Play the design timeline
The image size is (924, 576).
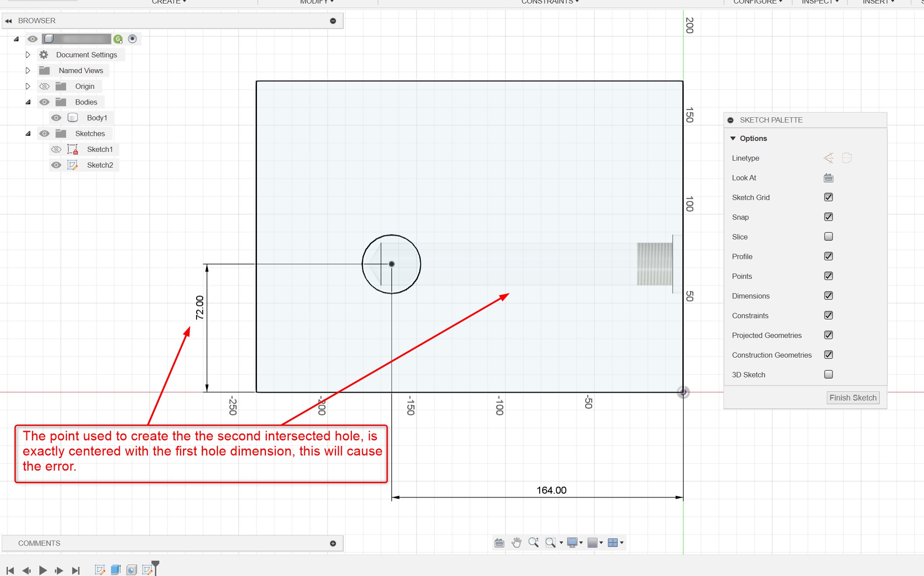[42, 570]
